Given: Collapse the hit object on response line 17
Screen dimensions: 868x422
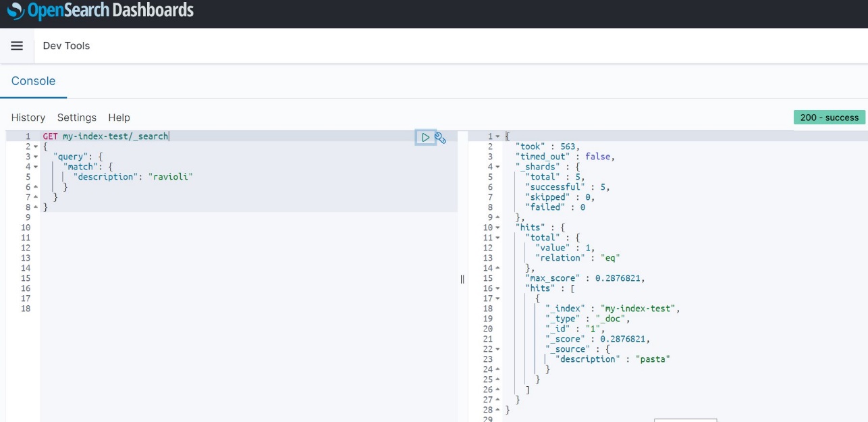Looking at the screenshot, I should [x=498, y=298].
